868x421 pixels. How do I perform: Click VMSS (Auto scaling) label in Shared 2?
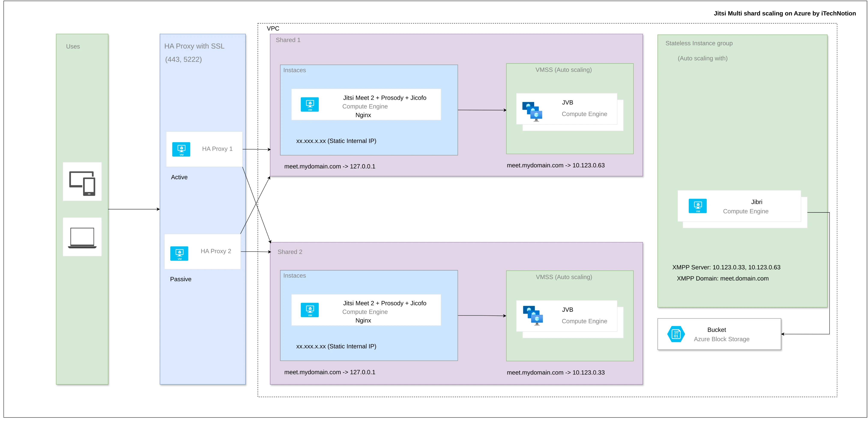click(564, 277)
